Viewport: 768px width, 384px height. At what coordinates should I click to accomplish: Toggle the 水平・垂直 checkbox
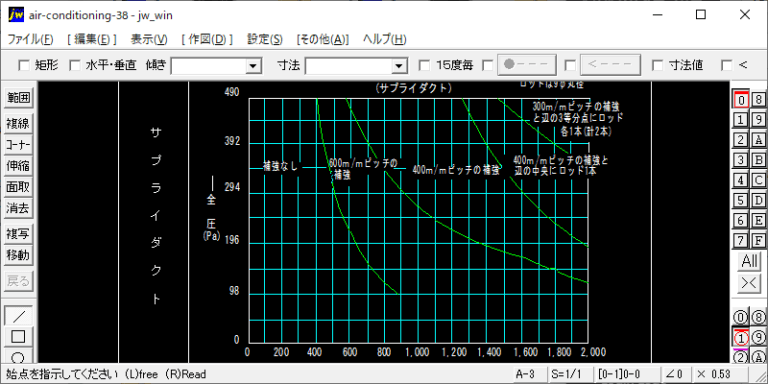click(74, 65)
